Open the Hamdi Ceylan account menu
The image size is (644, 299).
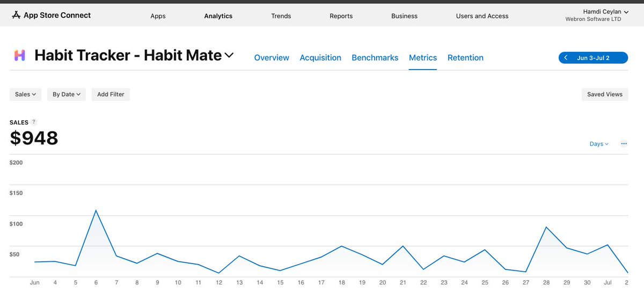pos(606,12)
